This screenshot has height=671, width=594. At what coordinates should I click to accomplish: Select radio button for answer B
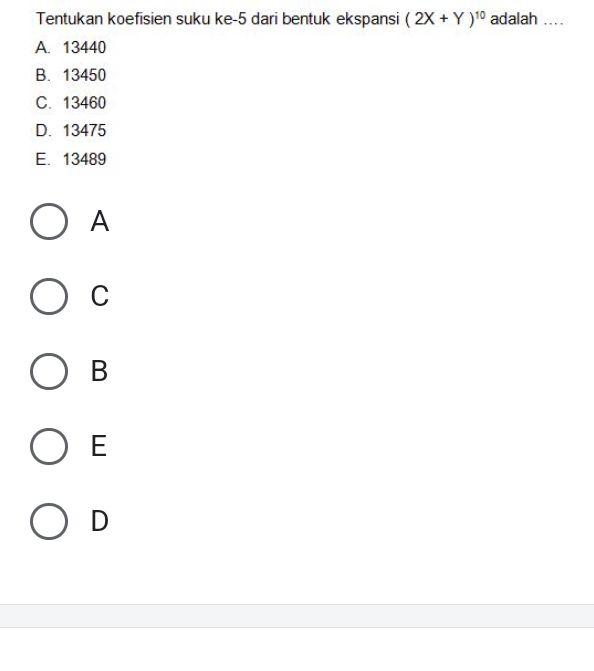pos(49,371)
